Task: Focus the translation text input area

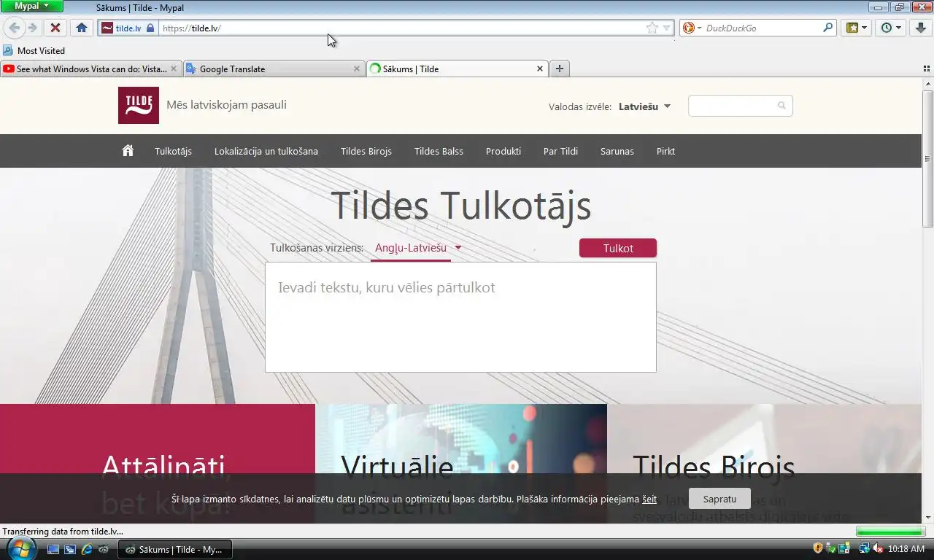Action: (460, 317)
